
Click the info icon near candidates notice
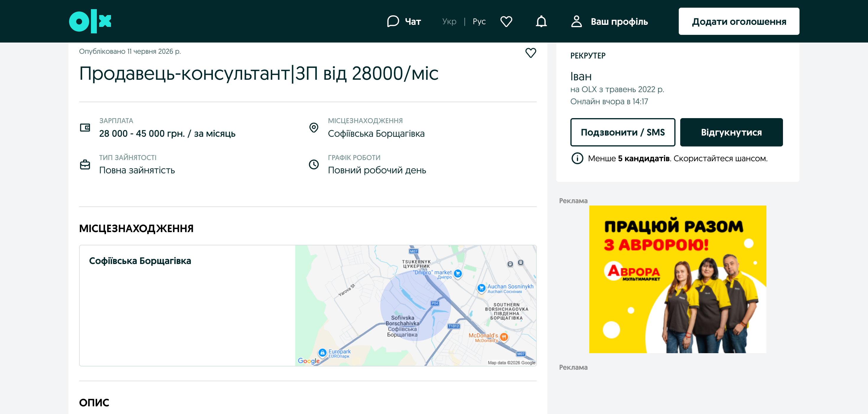pos(577,158)
